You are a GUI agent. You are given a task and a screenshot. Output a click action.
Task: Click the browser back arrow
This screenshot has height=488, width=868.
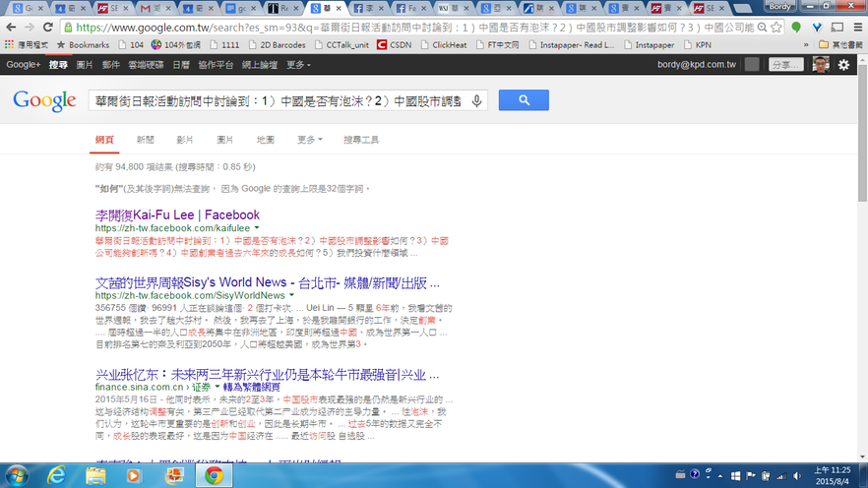point(11,28)
